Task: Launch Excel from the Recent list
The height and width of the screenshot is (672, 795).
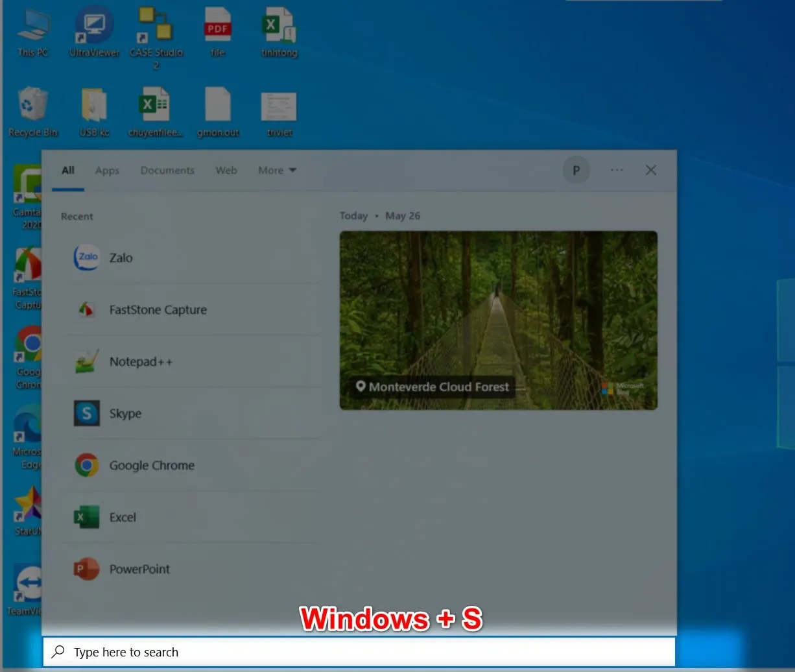Action: 122,517
